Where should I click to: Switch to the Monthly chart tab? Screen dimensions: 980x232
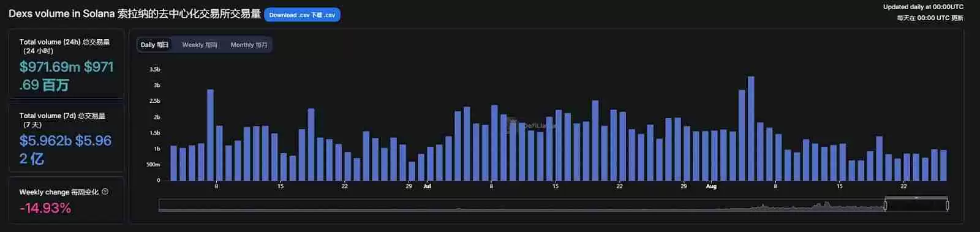(249, 45)
